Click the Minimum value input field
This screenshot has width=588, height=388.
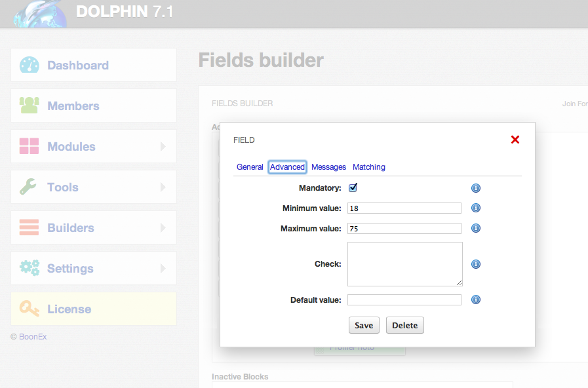tap(404, 208)
